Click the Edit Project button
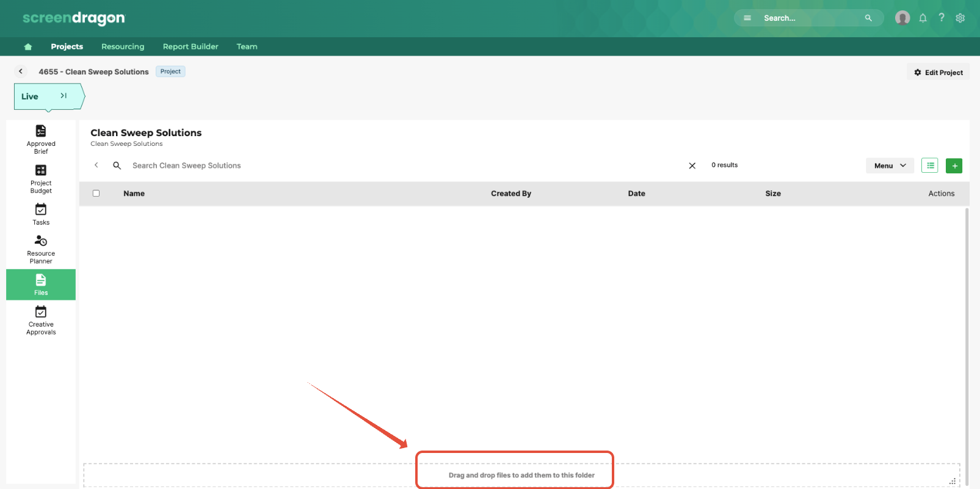The height and width of the screenshot is (489, 980). (938, 72)
